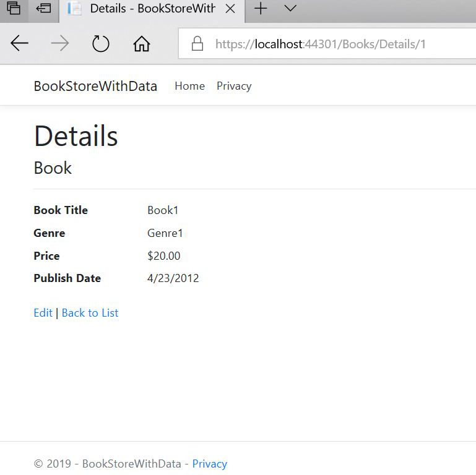Go to browser Home page icon
This screenshot has width=476, height=475.
[142, 44]
